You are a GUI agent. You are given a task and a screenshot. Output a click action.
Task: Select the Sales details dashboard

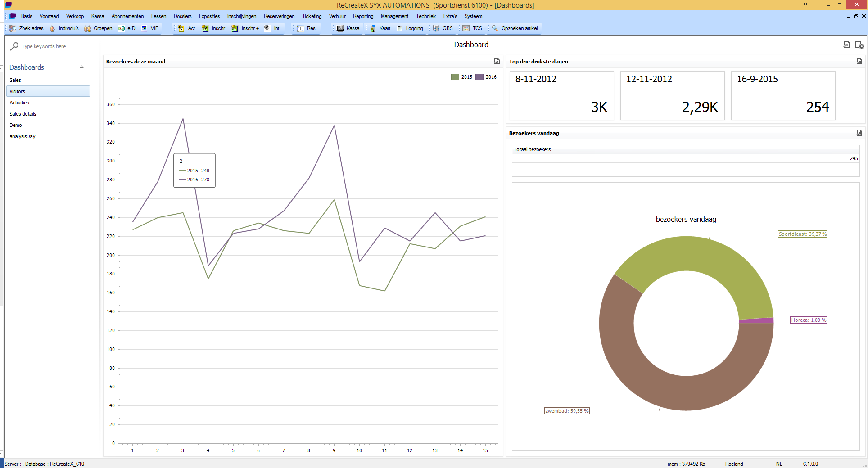[x=23, y=114]
